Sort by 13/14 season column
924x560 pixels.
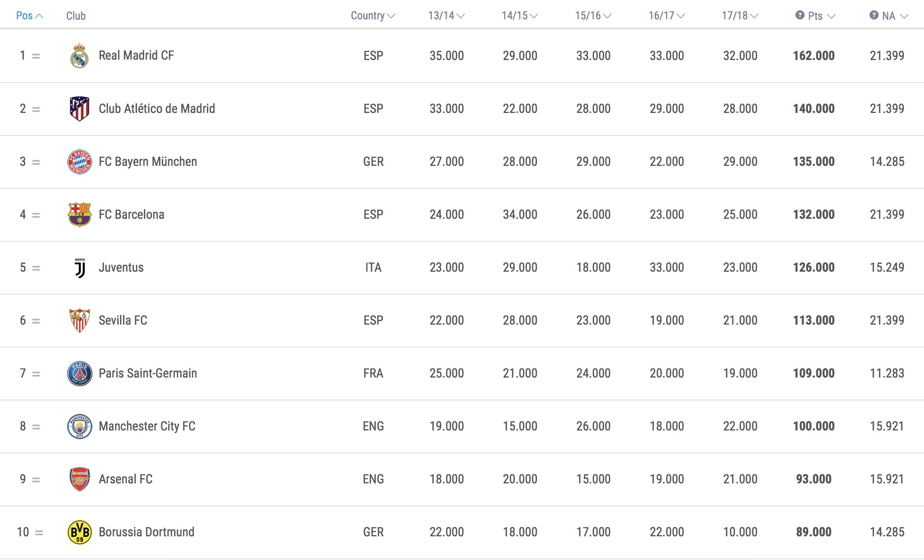click(x=446, y=16)
